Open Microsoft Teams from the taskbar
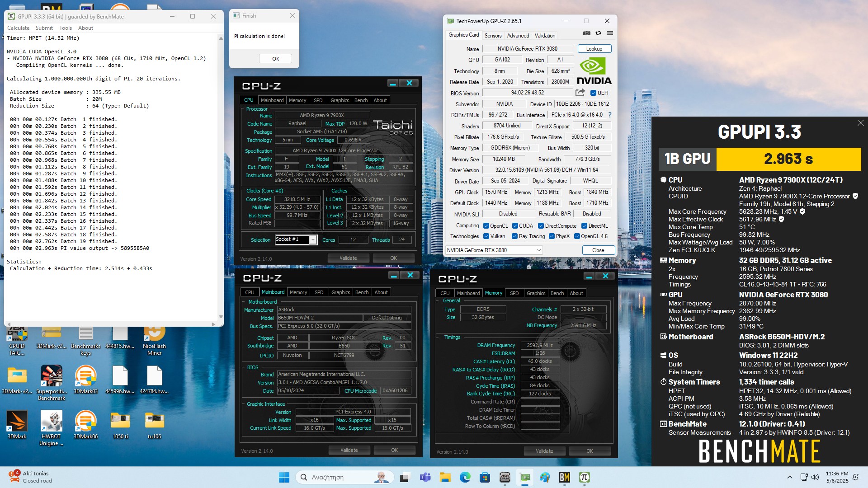The width and height of the screenshot is (868, 488). 425,477
